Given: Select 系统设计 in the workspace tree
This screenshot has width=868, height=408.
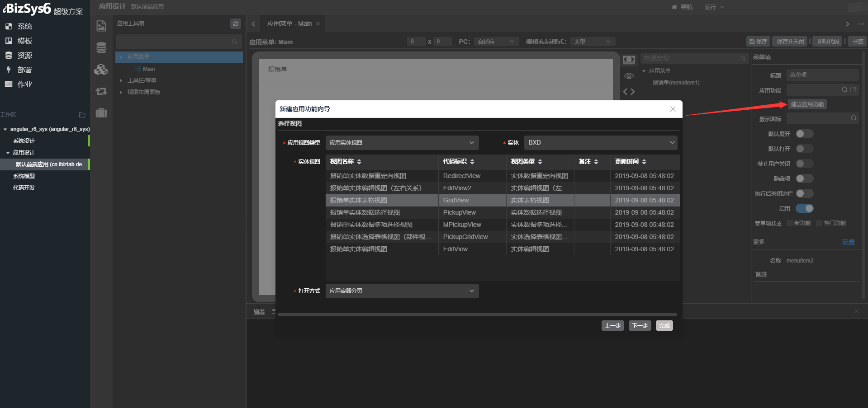Looking at the screenshot, I should coord(24,141).
